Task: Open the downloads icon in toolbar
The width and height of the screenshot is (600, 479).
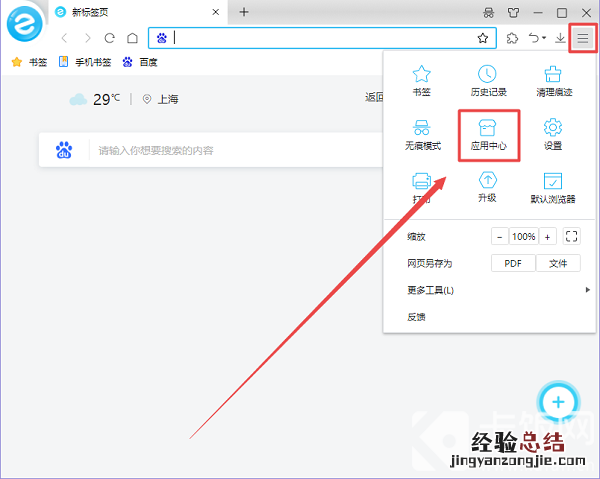Action: point(560,38)
